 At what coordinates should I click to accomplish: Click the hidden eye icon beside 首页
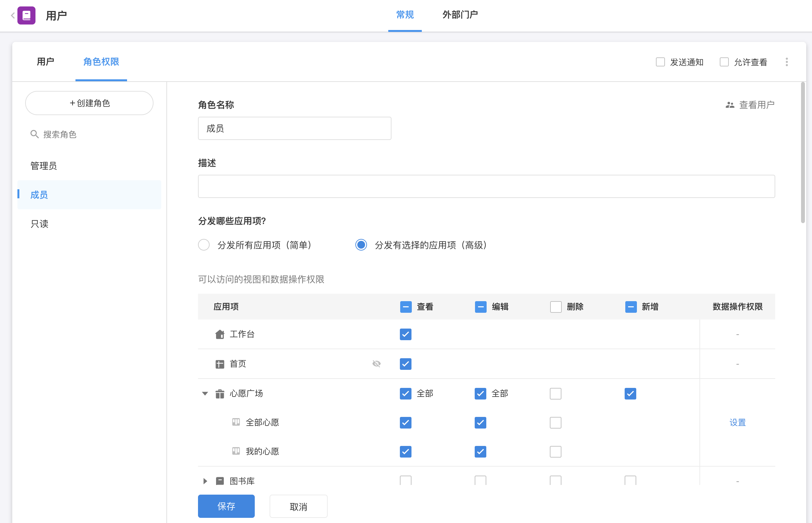click(x=376, y=364)
